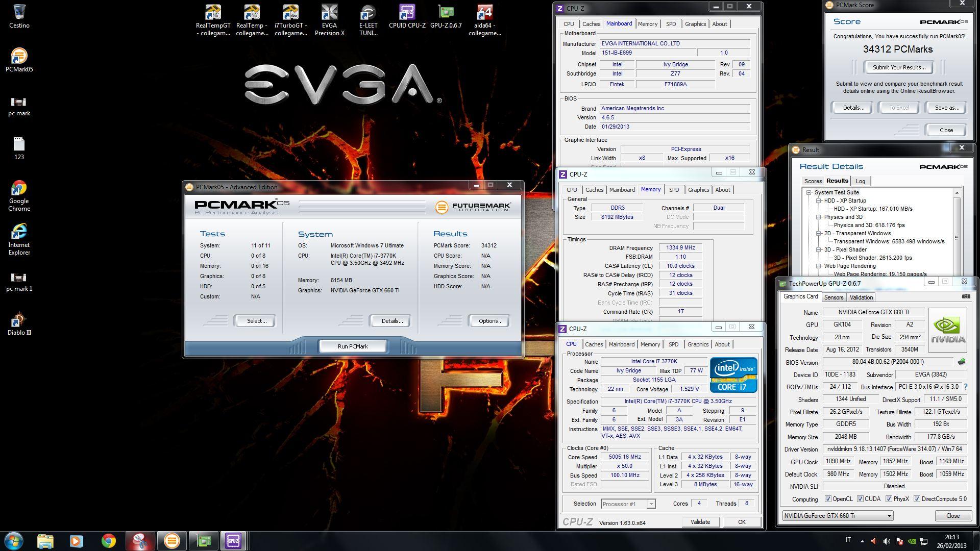Click the taskbar volume speaker icon
This screenshot has height=551, width=980.
point(886,541)
